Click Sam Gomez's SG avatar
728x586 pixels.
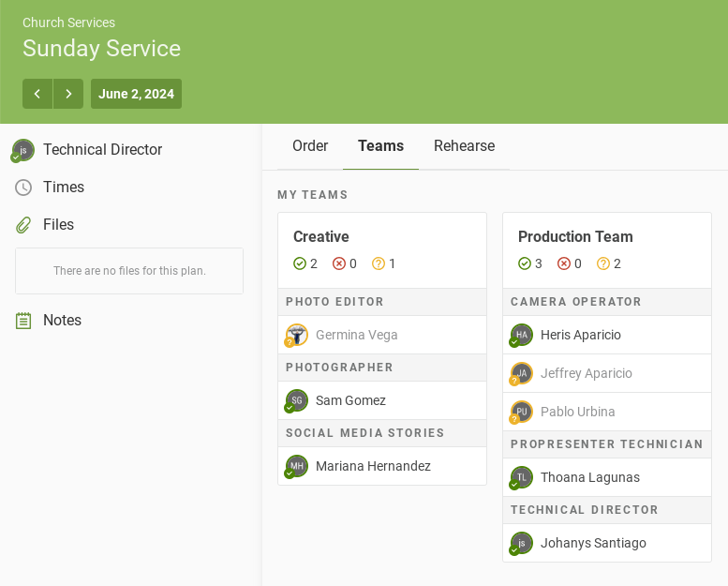297,400
